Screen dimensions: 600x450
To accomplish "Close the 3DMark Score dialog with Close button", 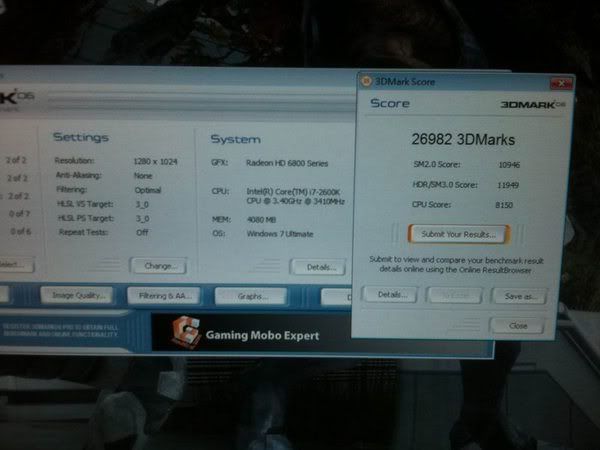I will pyautogui.click(x=518, y=326).
